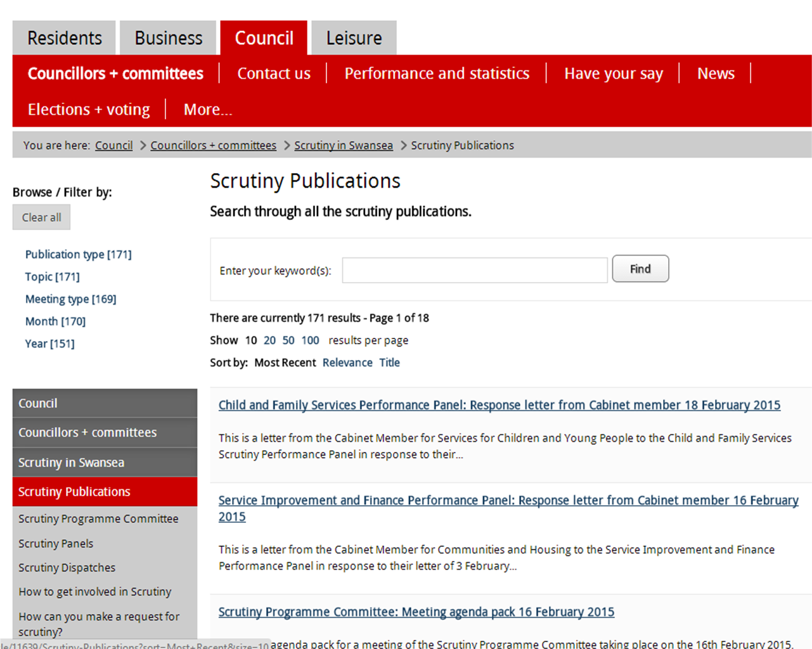Image resolution: width=812 pixels, height=649 pixels.
Task: Select the Council tab
Action: tap(264, 37)
